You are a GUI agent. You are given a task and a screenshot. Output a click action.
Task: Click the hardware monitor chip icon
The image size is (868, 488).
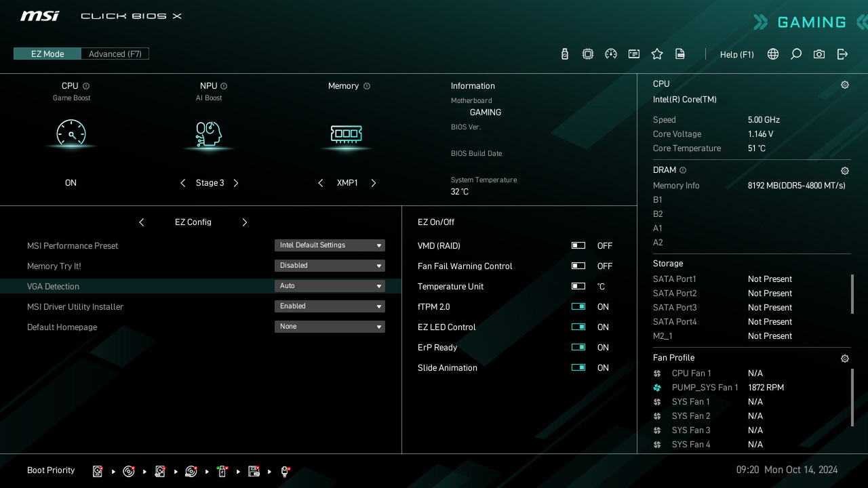tap(587, 54)
